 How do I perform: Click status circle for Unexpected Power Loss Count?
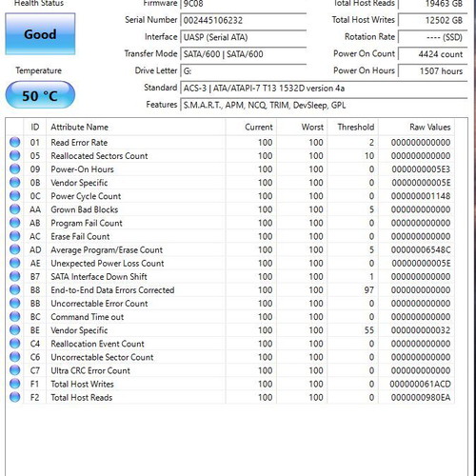tap(14, 263)
